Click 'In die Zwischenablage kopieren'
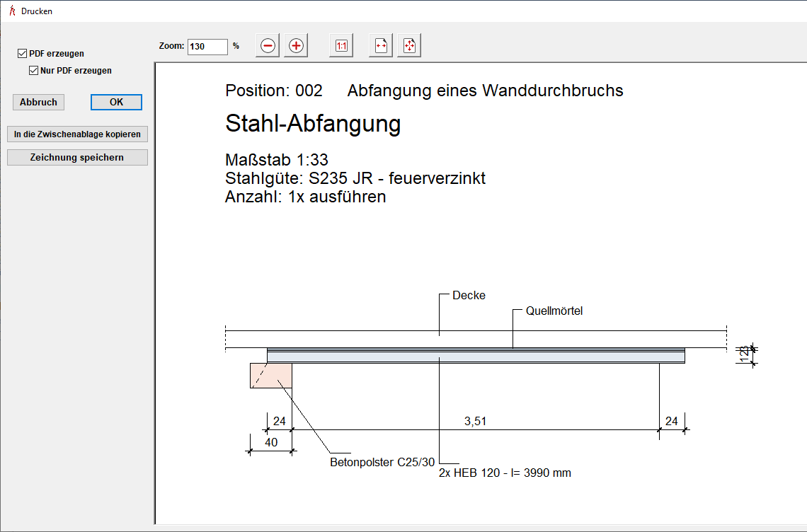Screen dimensions: 807x532 coord(77,134)
